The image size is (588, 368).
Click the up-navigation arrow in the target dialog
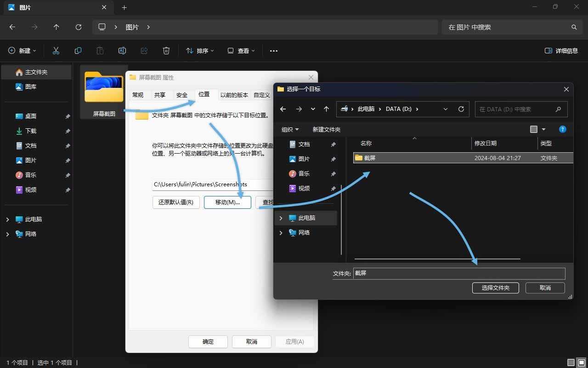click(327, 109)
